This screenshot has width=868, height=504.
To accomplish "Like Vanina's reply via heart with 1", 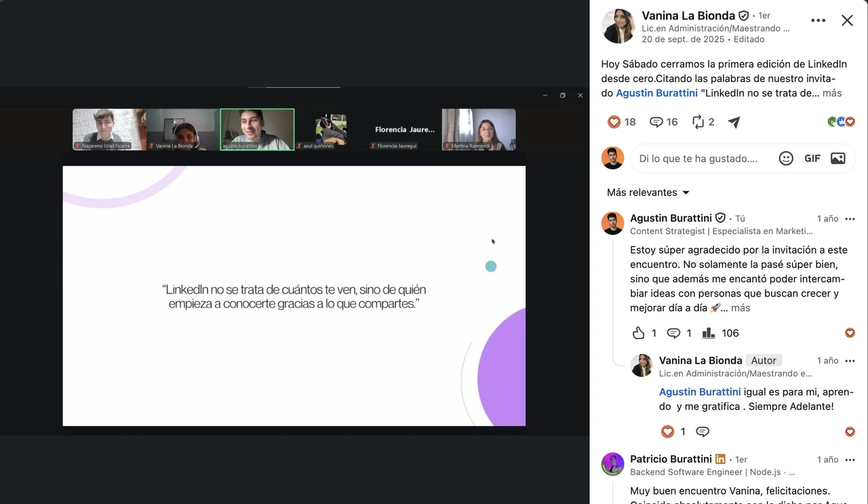I will [x=668, y=431].
